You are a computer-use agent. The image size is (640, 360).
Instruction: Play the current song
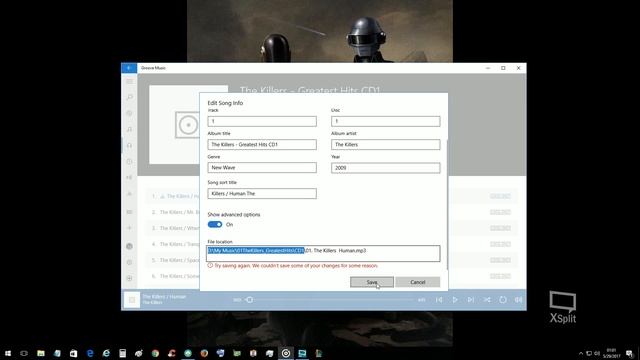[455, 300]
